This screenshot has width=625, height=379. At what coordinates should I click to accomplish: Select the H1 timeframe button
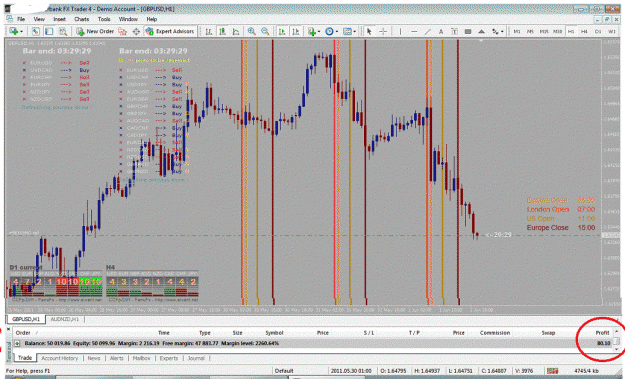(x=571, y=31)
